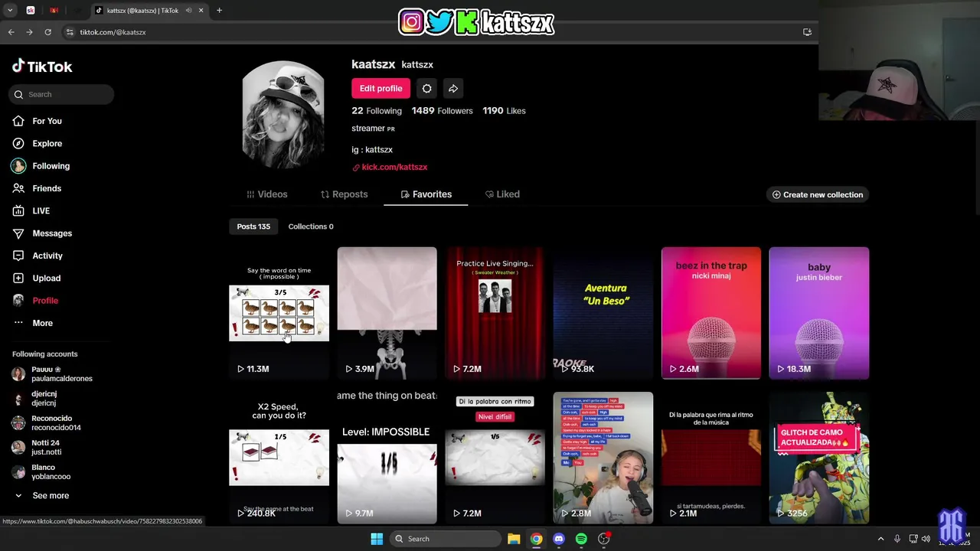Open the Explore compass icon
The width and height of the screenshot is (980, 551).
tap(18, 143)
